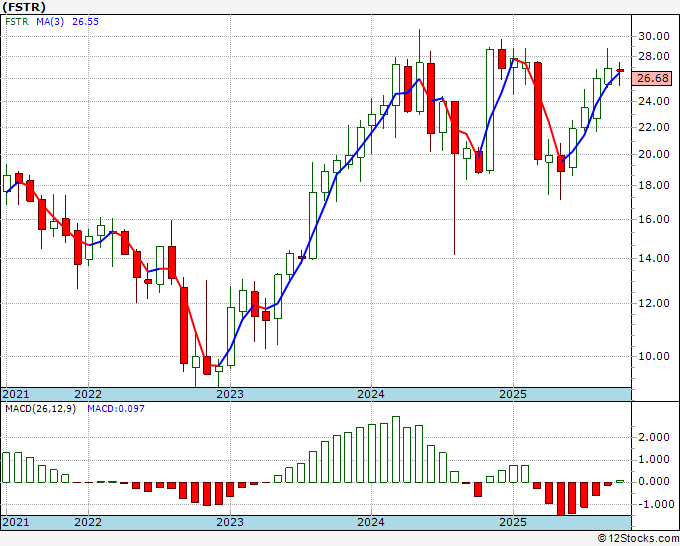Click the MACD(26,12,9) indicator label
This screenshot has width=680, height=546.
tap(40, 409)
